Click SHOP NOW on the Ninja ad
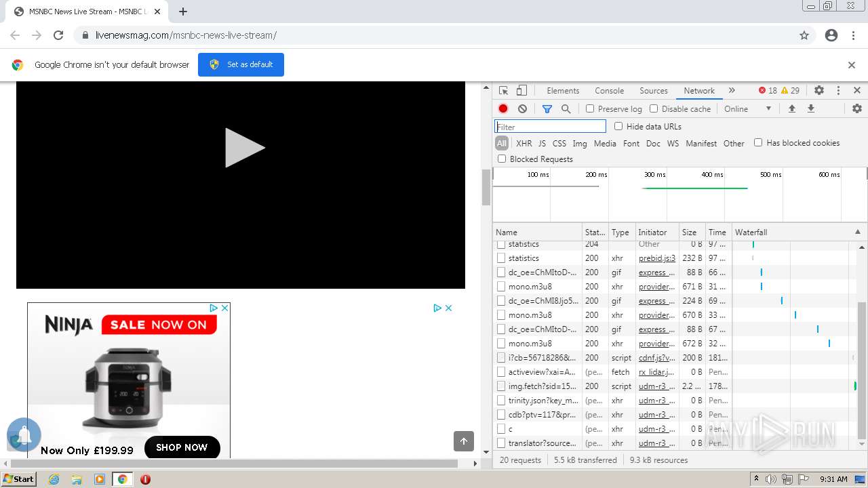868x488 pixels. click(x=182, y=447)
